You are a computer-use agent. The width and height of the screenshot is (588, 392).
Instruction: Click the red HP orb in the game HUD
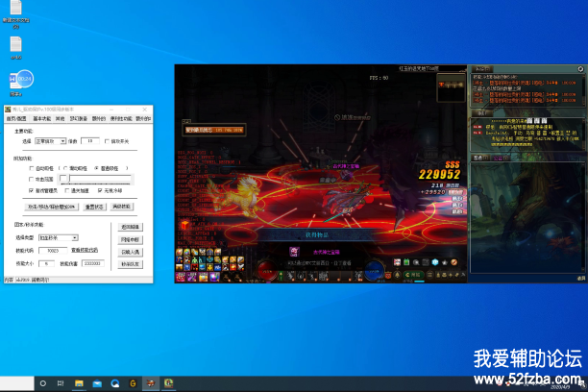[268, 270]
